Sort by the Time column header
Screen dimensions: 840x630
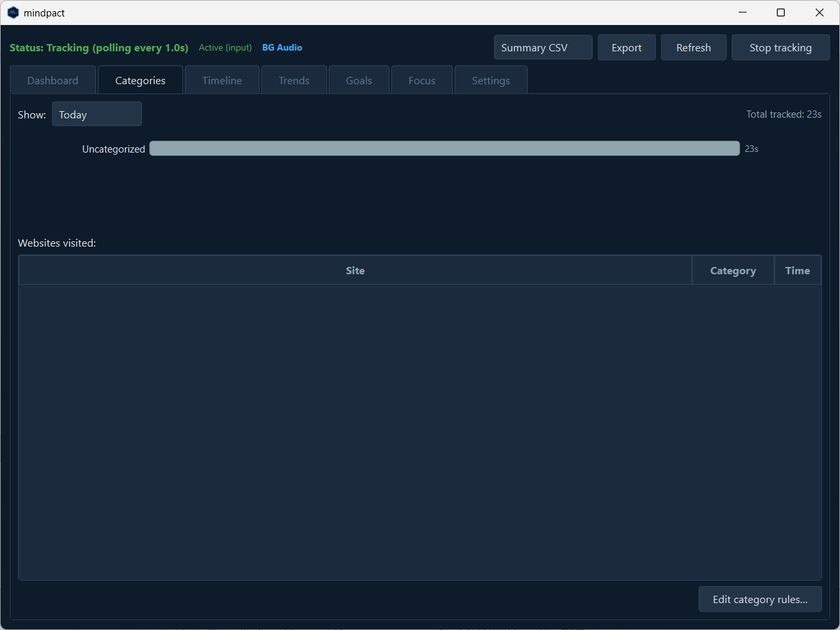(x=797, y=270)
